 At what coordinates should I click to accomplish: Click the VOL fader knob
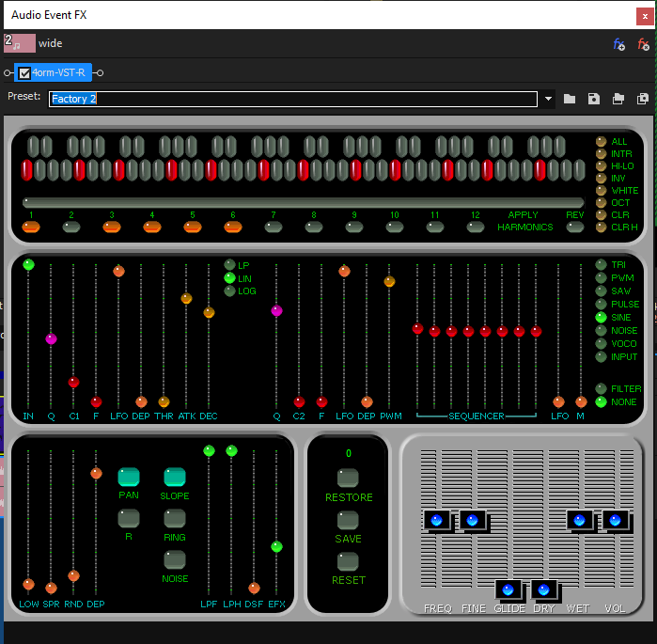tap(616, 521)
